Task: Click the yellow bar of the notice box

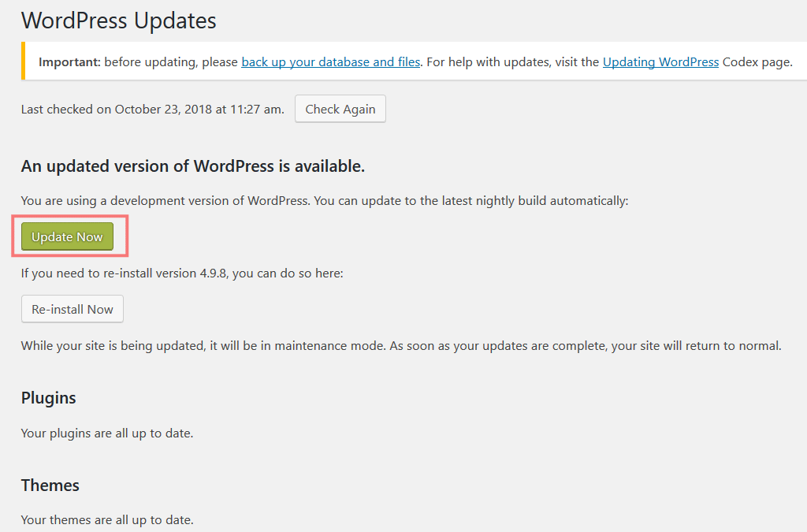Action: tap(23, 61)
